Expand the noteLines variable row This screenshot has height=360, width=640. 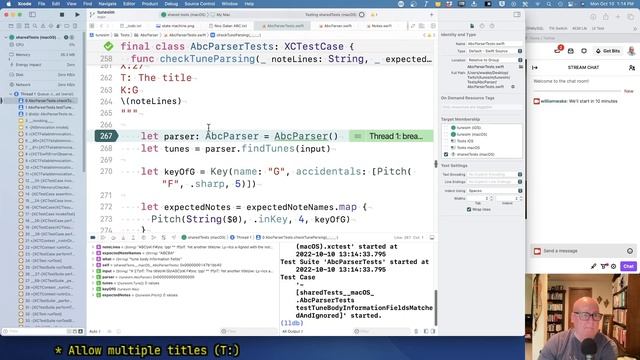pyautogui.click(x=93, y=247)
